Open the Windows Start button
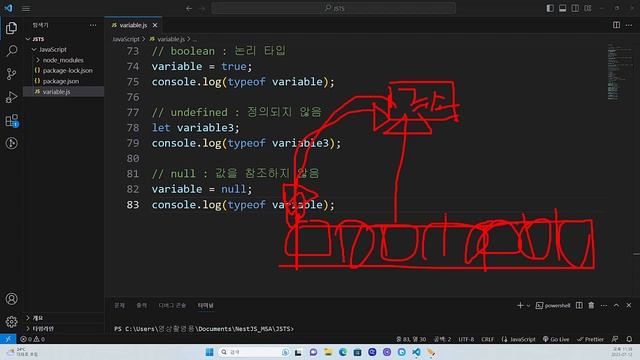Image resolution: width=640 pixels, height=360 pixels. (209, 352)
